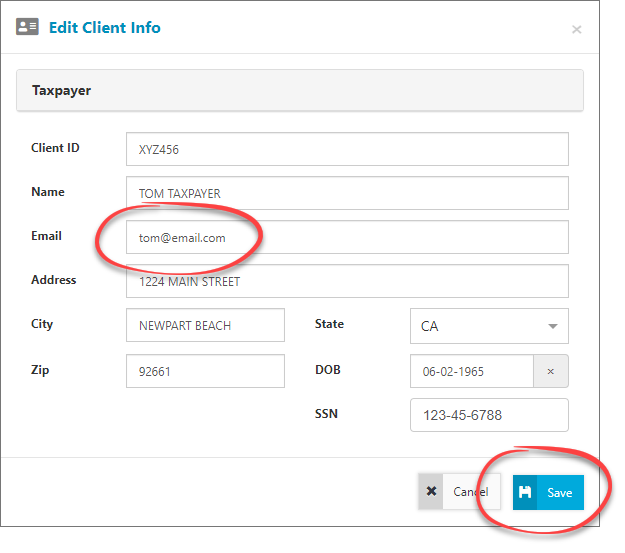This screenshot has height=553, width=625.
Task: Click the Email input field
Action: [x=347, y=237]
